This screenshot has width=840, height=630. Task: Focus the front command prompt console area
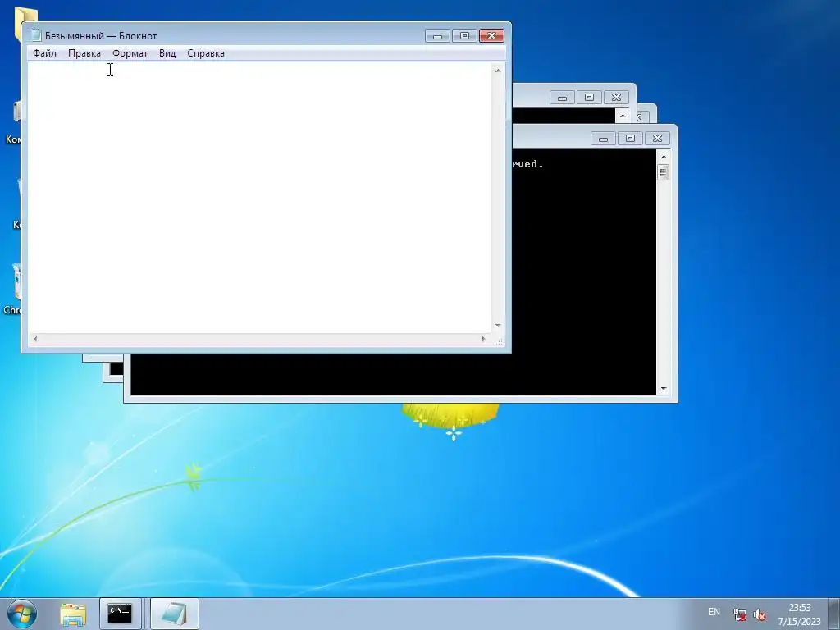click(584, 273)
